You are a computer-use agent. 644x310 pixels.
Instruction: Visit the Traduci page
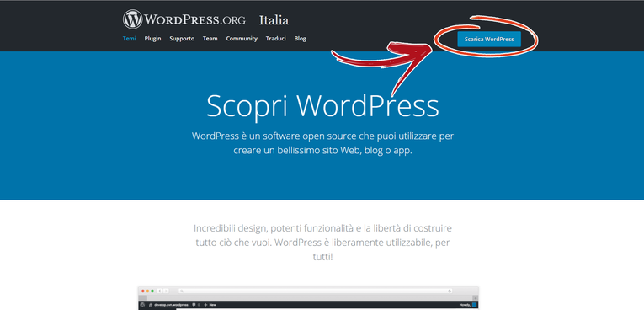click(x=275, y=39)
